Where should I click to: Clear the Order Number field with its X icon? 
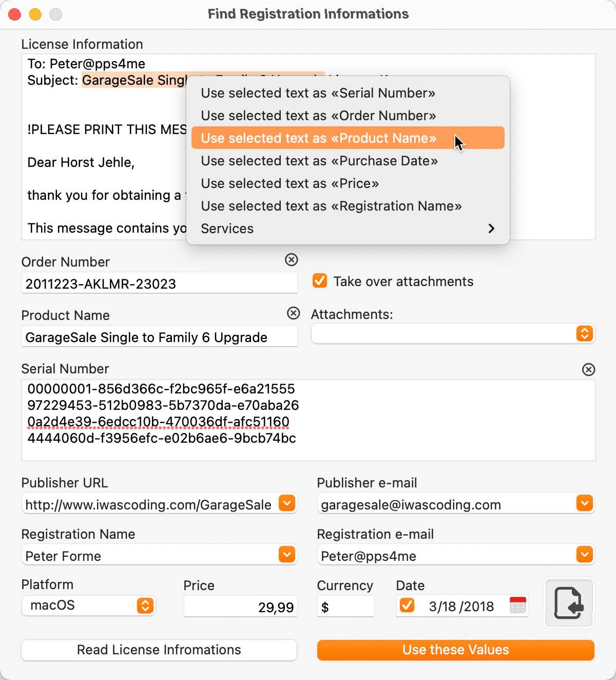click(292, 260)
